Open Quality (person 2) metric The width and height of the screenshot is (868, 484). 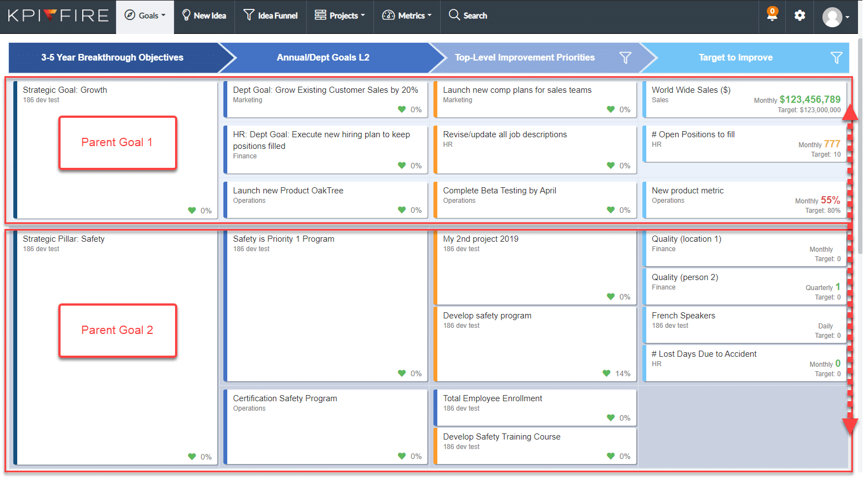(x=744, y=287)
